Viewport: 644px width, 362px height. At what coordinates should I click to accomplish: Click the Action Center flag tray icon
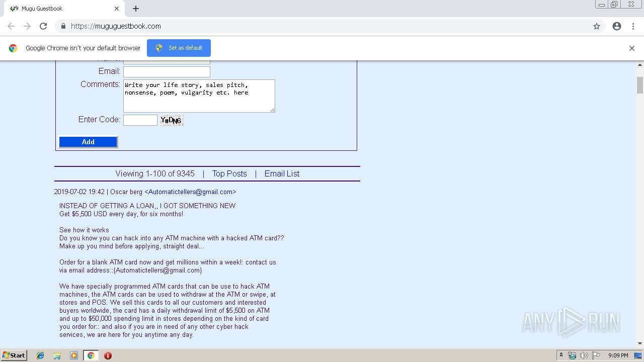coord(596,355)
